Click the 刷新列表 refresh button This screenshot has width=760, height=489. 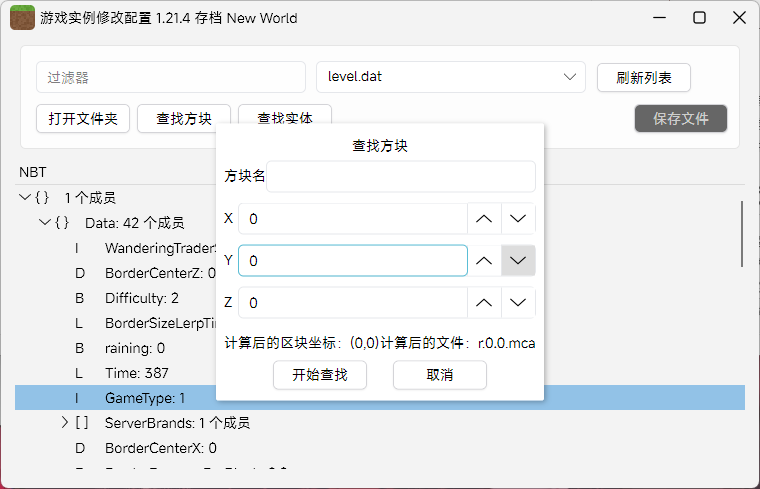point(643,77)
